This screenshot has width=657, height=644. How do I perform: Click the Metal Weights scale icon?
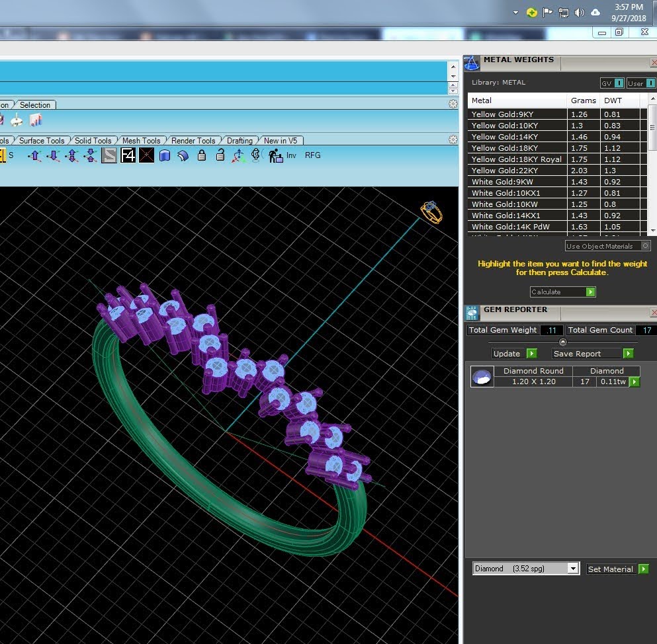pos(471,63)
